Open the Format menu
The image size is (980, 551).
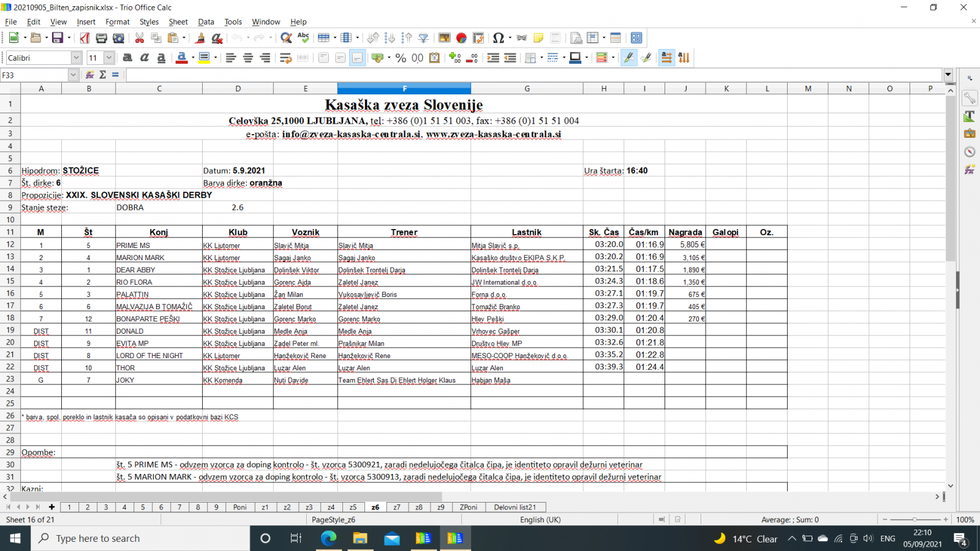click(x=117, y=21)
